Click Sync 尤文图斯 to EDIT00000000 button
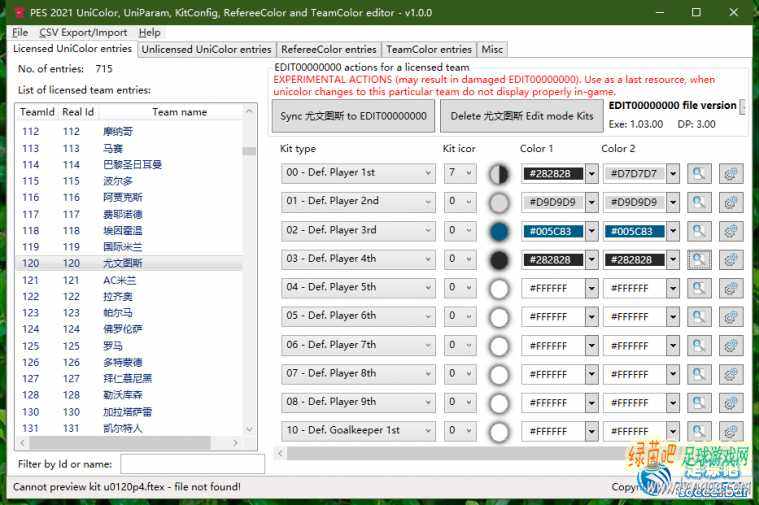The image size is (759, 505). click(353, 116)
